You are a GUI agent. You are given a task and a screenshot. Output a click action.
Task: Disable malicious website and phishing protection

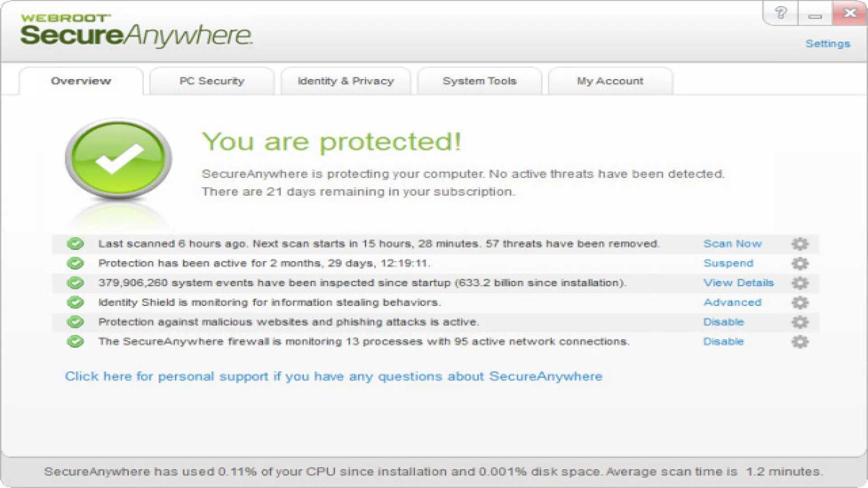coord(723,322)
